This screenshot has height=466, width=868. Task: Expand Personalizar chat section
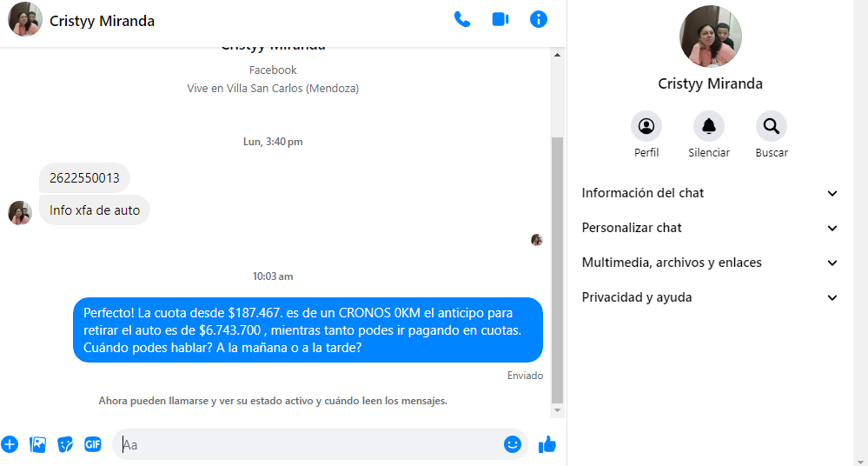(710, 228)
